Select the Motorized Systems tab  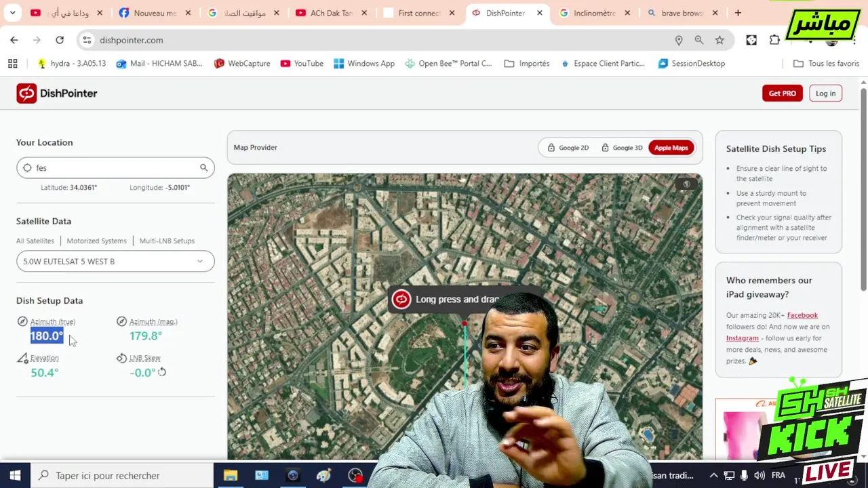tap(96, 241)
